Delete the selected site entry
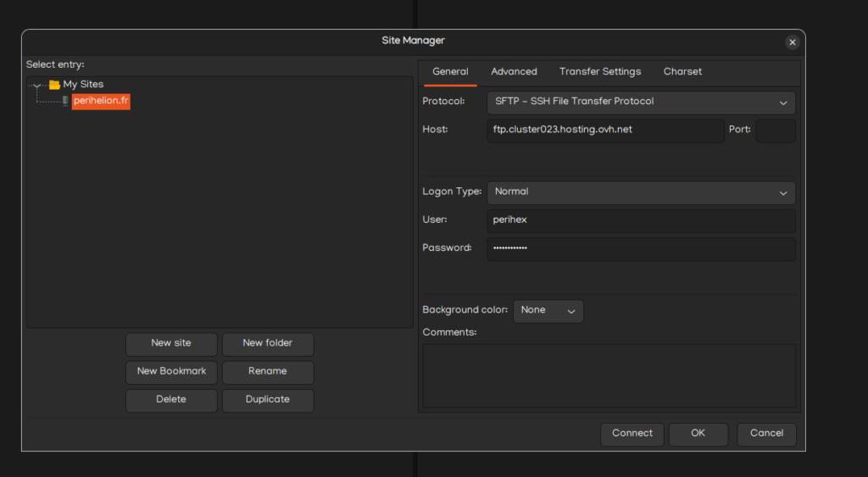Image resolution: width=868 pixels, height=477 pixels. tap(171, 400)
